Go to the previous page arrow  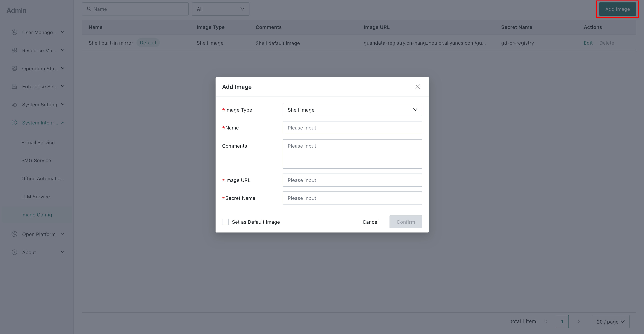[x=546, y=321]
